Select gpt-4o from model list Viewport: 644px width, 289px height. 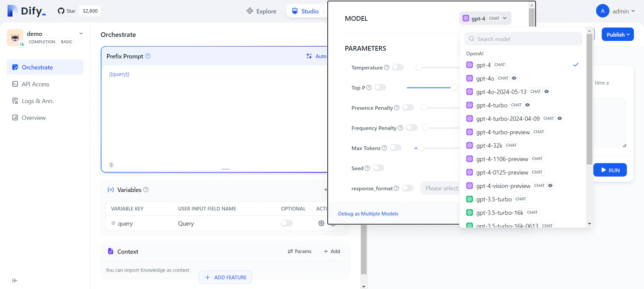523,78
